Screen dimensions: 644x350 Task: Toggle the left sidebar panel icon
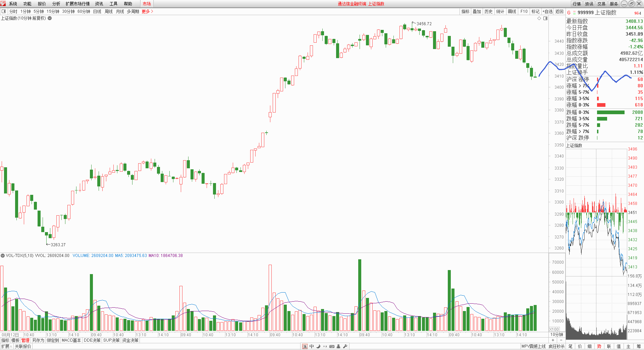(x=4, y=11)
